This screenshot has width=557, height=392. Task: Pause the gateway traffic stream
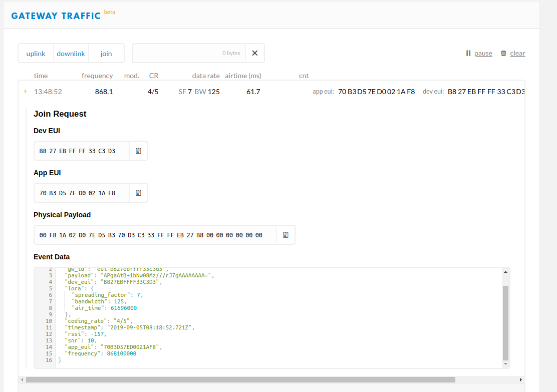click(479, 53)
